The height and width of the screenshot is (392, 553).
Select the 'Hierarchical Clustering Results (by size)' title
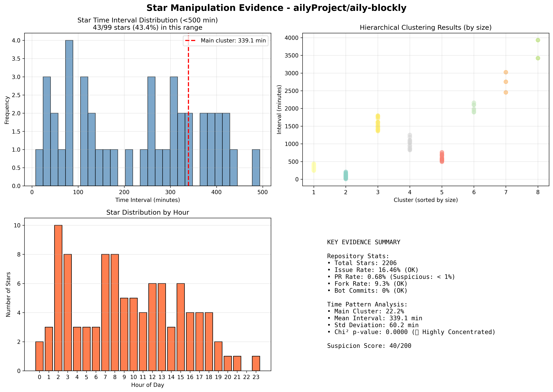click(x=426, y=27)
